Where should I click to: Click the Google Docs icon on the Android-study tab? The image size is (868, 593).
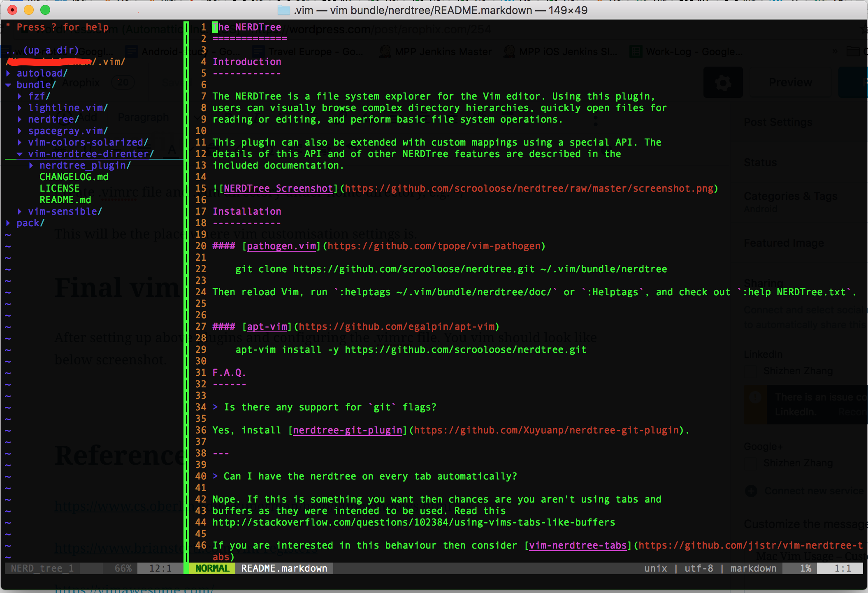[132, 51]
